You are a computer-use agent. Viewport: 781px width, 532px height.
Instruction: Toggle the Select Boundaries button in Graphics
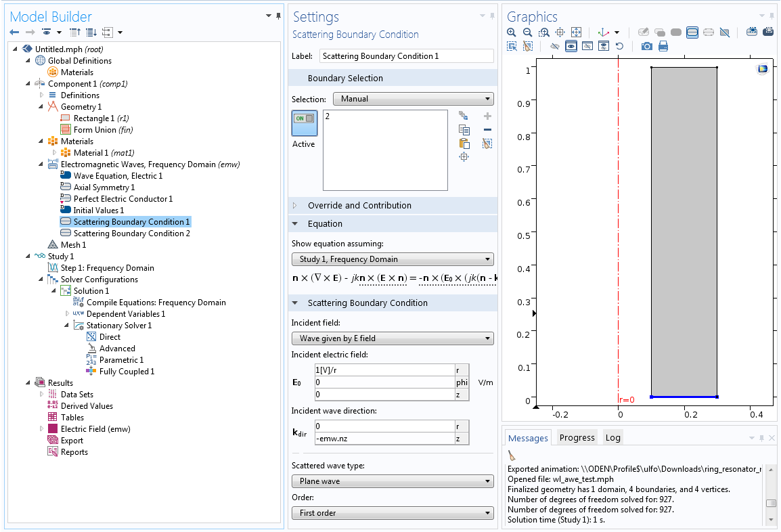pyautogui.click(x=692, y=32)
